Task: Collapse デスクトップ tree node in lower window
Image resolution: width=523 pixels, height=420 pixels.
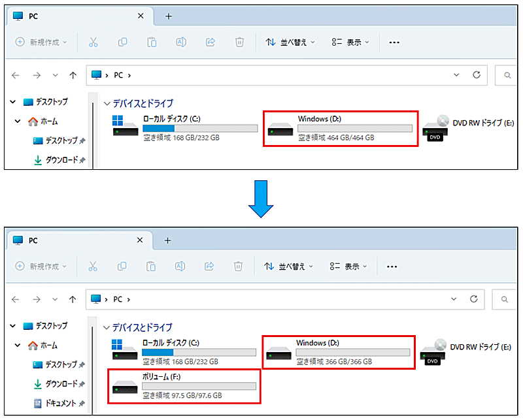Action: tap(13, 326)
